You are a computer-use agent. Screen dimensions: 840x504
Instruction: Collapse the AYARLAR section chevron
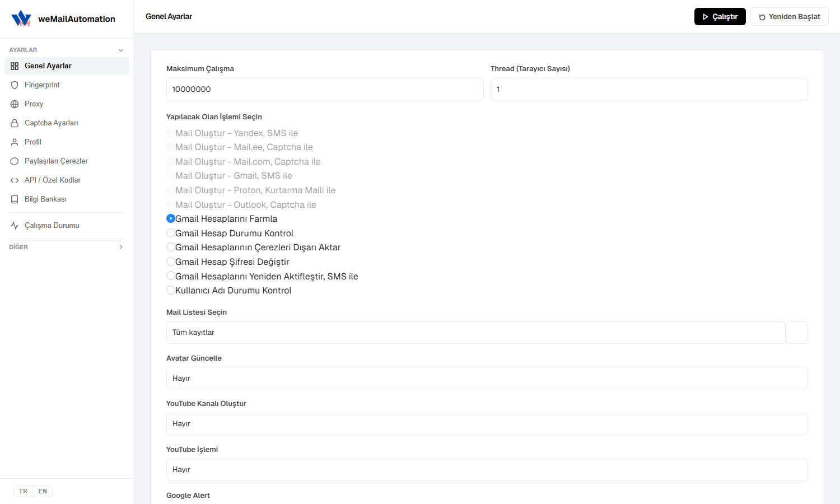coord(121,50)
